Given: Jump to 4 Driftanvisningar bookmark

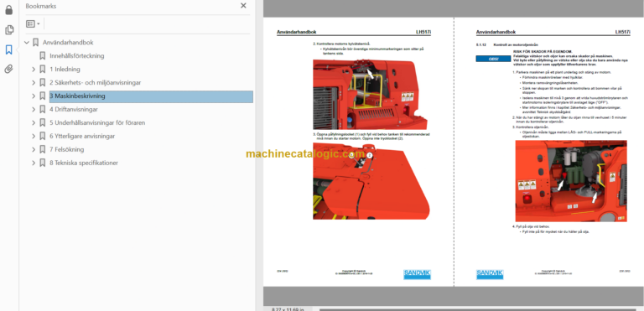Looking at the screenshot, I should [x=74, y=109].
